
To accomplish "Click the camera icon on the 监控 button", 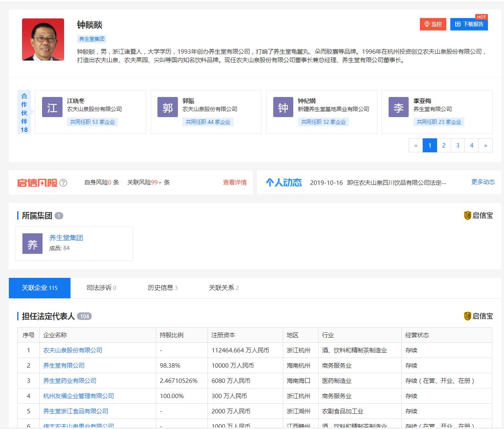I will point(426,24).
